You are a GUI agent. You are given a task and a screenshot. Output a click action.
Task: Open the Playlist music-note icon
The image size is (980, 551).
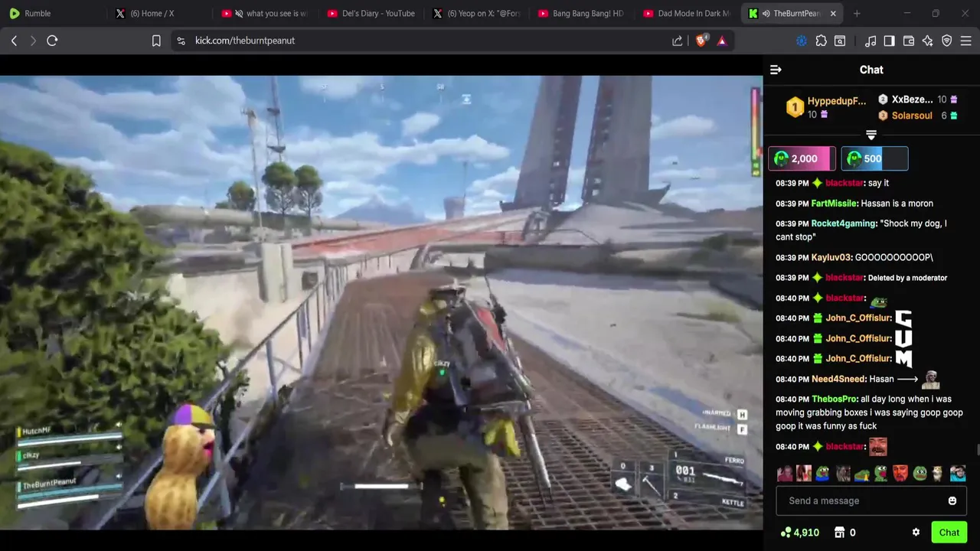coord(871,41)
